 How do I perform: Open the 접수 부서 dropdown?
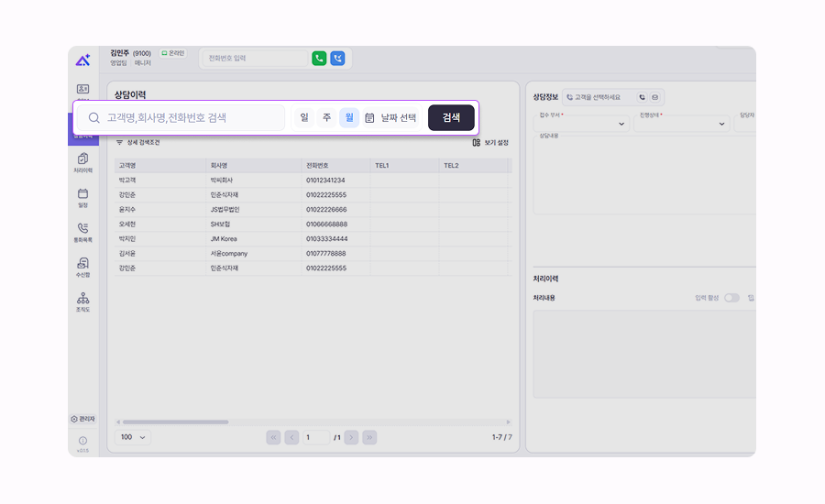581,124
